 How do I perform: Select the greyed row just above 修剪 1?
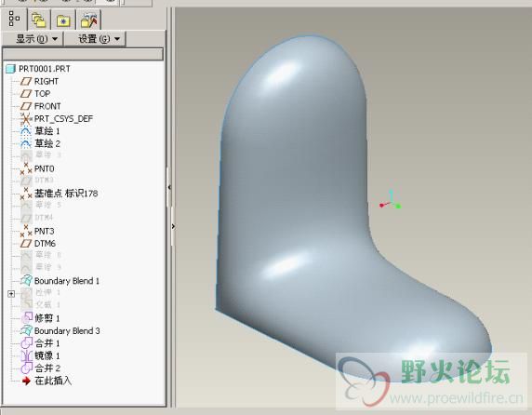[x=41, y=305]
